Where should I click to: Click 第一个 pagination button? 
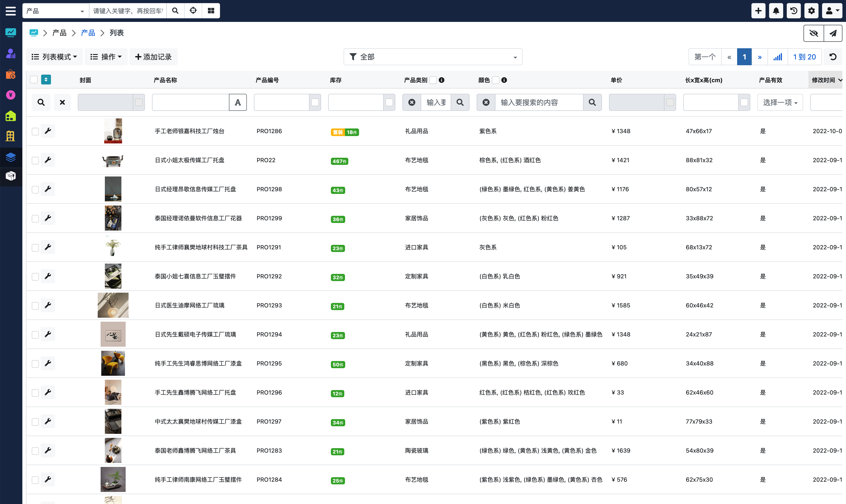click(705, 57)
